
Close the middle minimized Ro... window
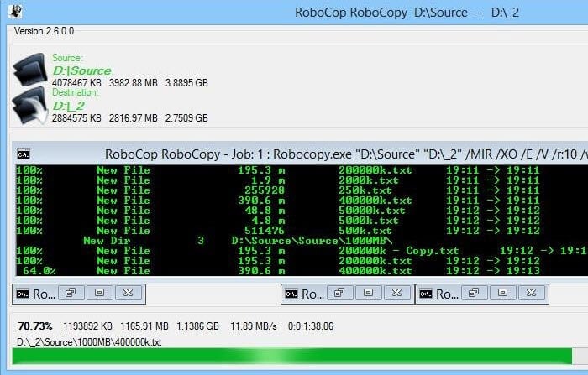point(397,293)
